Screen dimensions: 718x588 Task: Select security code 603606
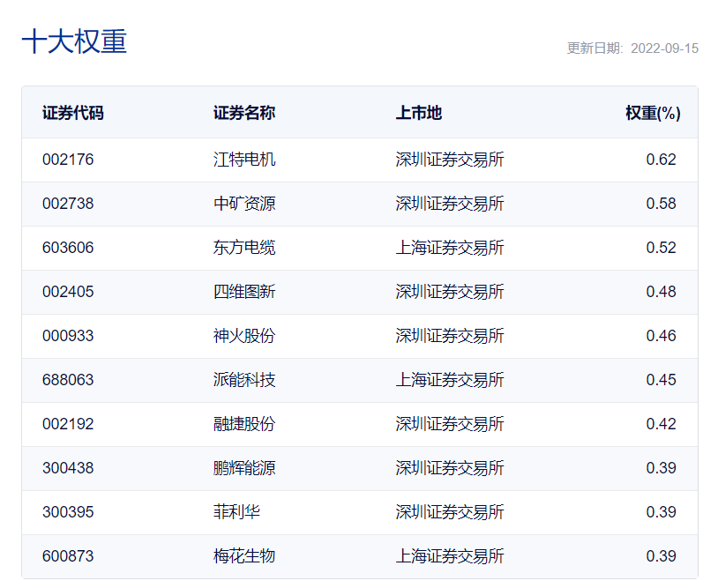tap(68, 248)
